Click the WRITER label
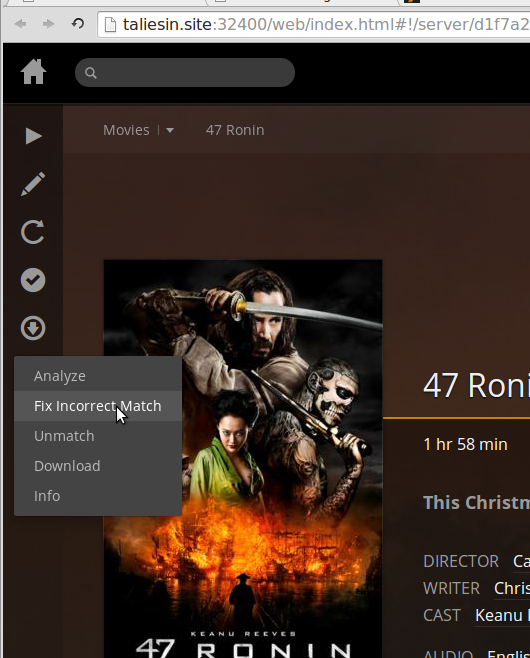 tap(452, 588)
